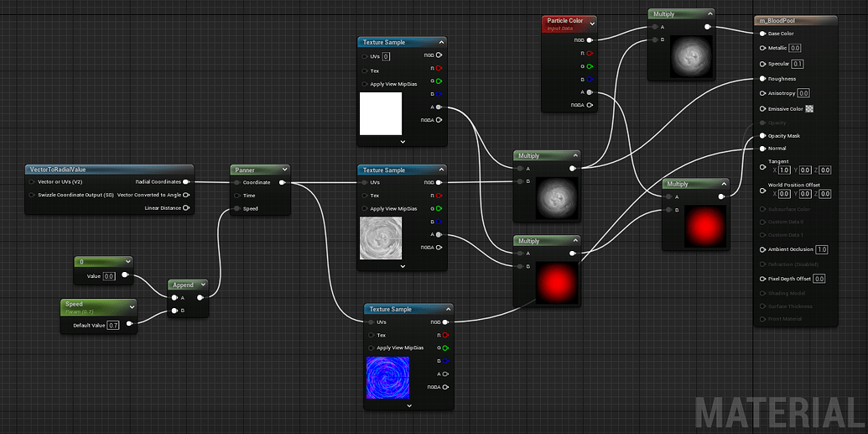The height and width of the screenshot is (434, 868).
Task: Expand bottom chevron of normal-map Texture Sample
Action: click(x=409, y=405)
